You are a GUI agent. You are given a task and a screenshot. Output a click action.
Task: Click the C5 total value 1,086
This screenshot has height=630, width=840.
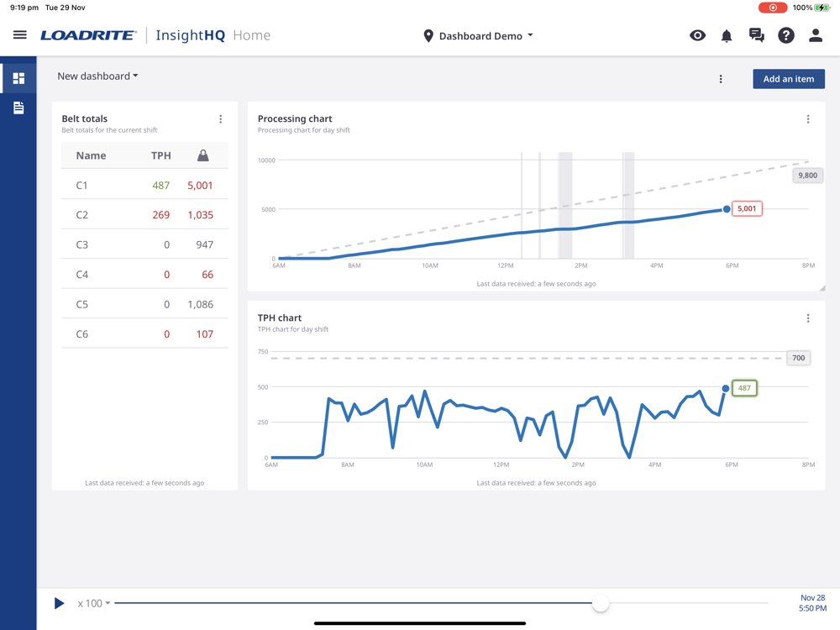point(201,304)
